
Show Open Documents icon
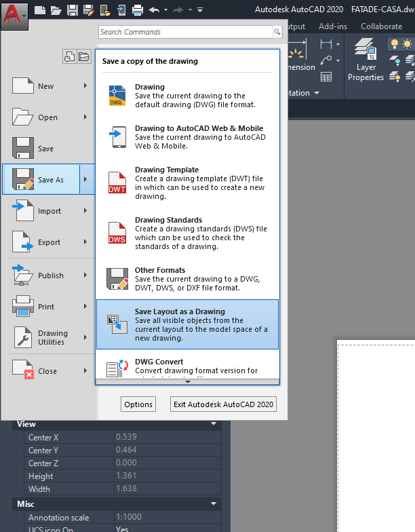pos(84,56)
